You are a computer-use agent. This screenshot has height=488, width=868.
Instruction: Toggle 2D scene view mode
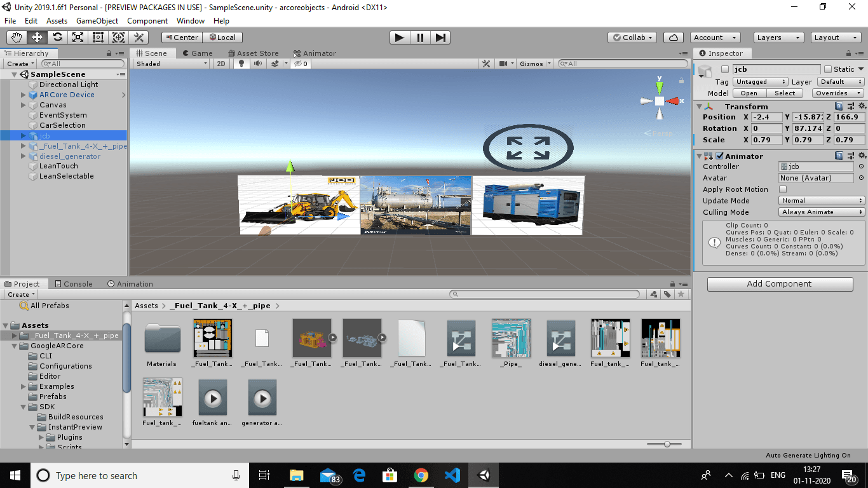coord(221,64)
